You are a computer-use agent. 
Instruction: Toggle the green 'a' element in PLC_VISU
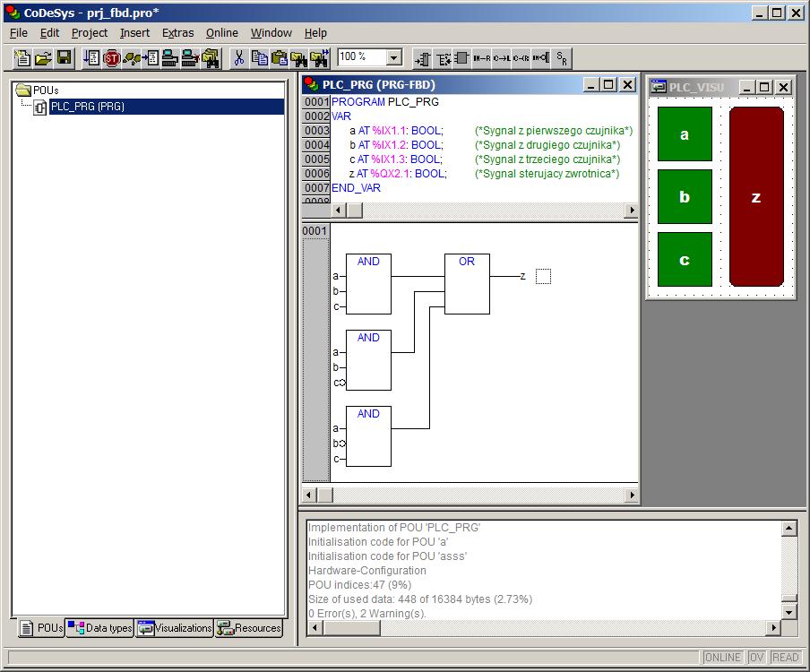click(685, 134)
